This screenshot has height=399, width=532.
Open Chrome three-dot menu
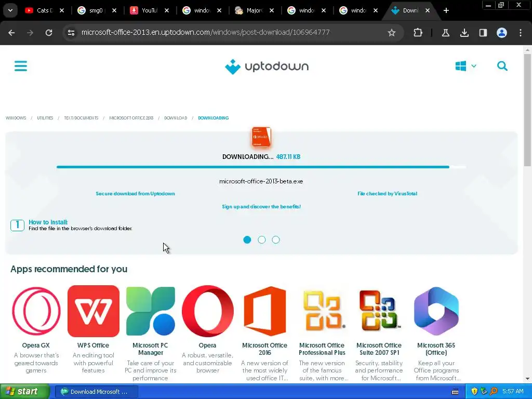[x=521, y=33]
